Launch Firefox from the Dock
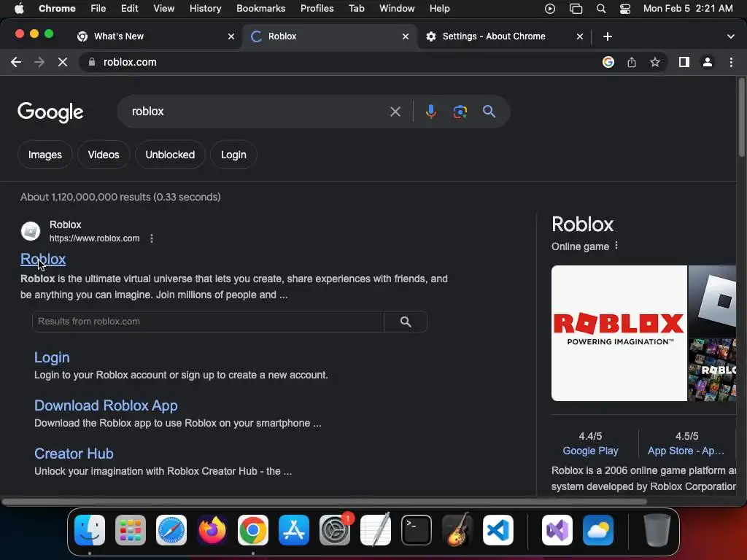Image resolution: width=747 pixels, height=560 pixels. click(x=212, y=530)
